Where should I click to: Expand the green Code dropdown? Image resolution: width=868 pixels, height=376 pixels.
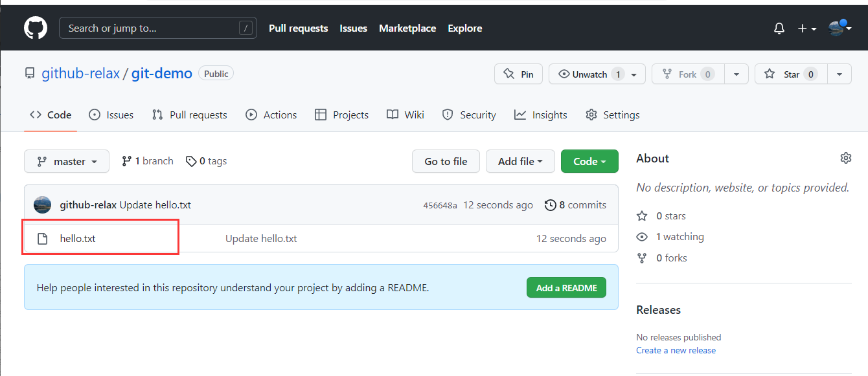coord(589,161)
